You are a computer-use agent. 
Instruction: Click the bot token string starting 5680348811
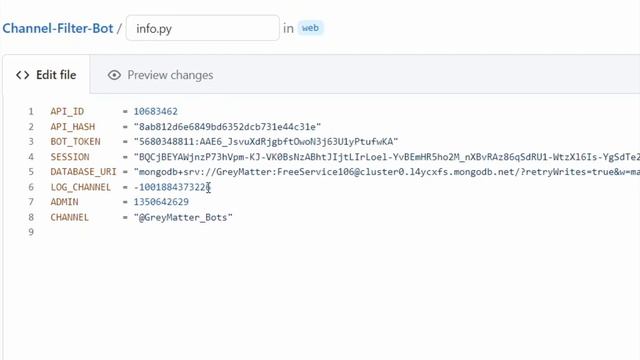266,142
